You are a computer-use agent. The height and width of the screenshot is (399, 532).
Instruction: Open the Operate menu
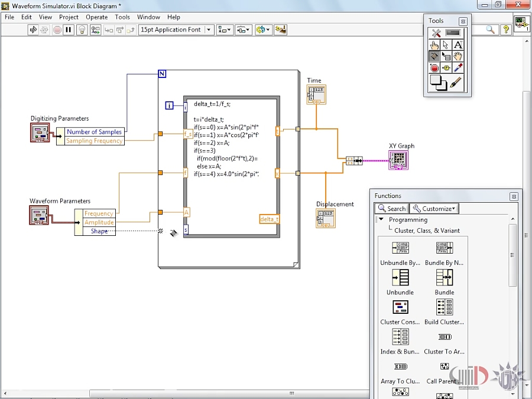tap(97, 17)
